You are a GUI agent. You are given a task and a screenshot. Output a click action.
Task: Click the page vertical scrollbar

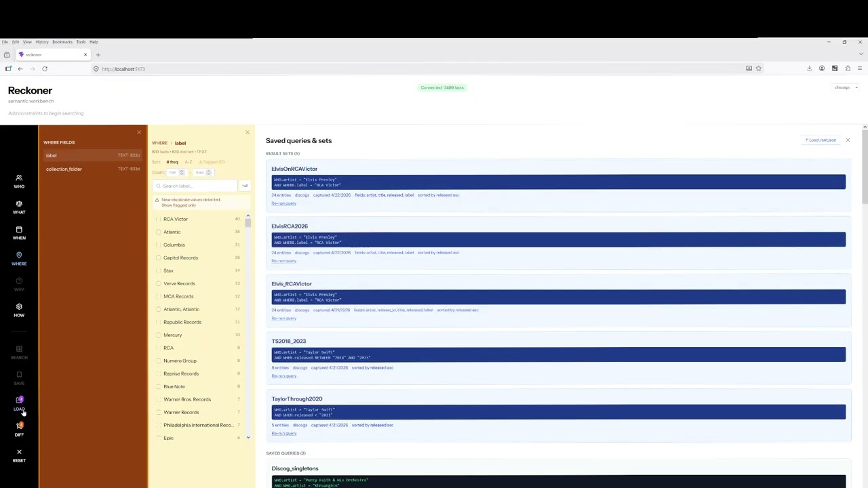coord(865,166)
